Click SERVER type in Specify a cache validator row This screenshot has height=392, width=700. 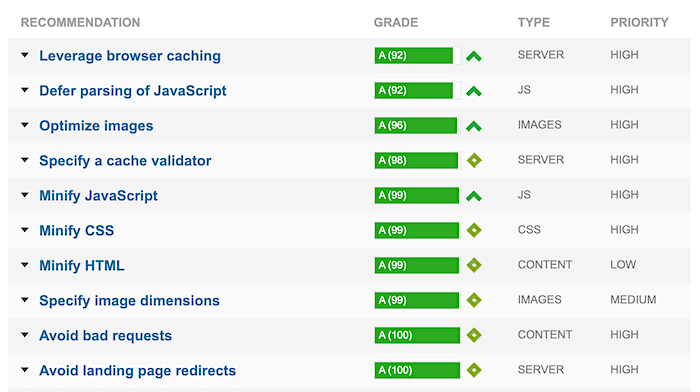click(x=541, y=160)
